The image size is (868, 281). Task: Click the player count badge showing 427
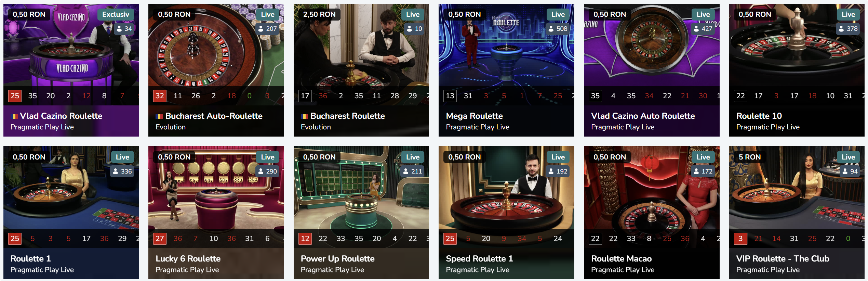pyautogui.click(x=703, y=29)
